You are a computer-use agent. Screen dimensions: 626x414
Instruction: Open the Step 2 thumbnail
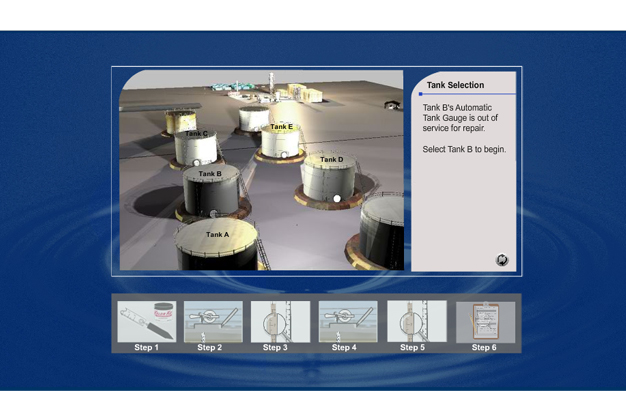point(213,321)
